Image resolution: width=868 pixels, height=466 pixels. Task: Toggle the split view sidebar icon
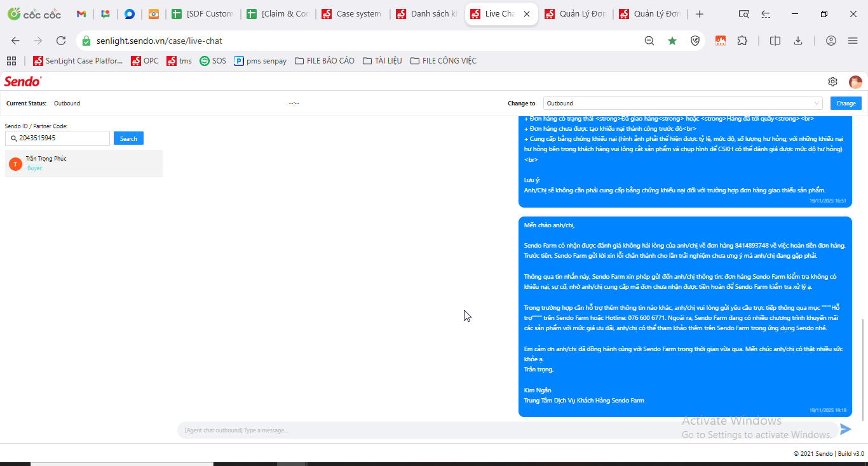(x=775, y=41)
